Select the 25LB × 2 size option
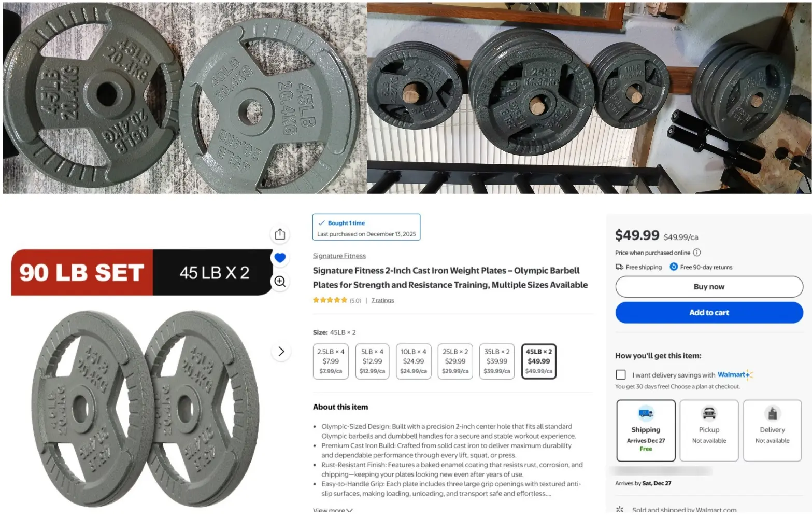 click(x=455, y=361)
